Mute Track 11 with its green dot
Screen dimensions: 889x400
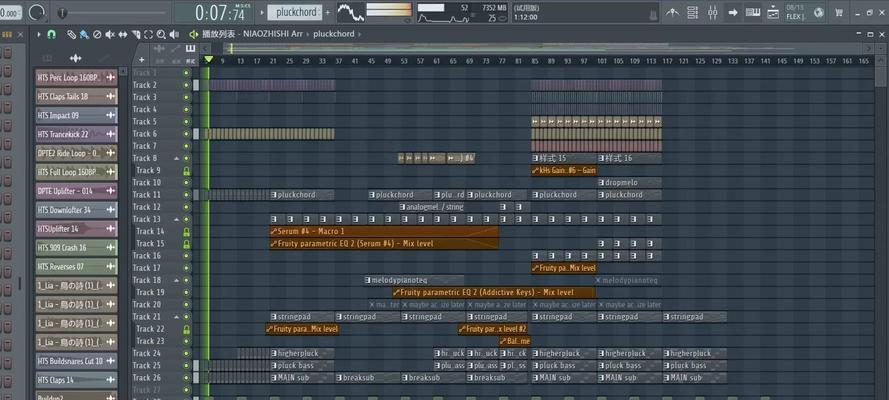pyautogui.click(x=187, y=195)
